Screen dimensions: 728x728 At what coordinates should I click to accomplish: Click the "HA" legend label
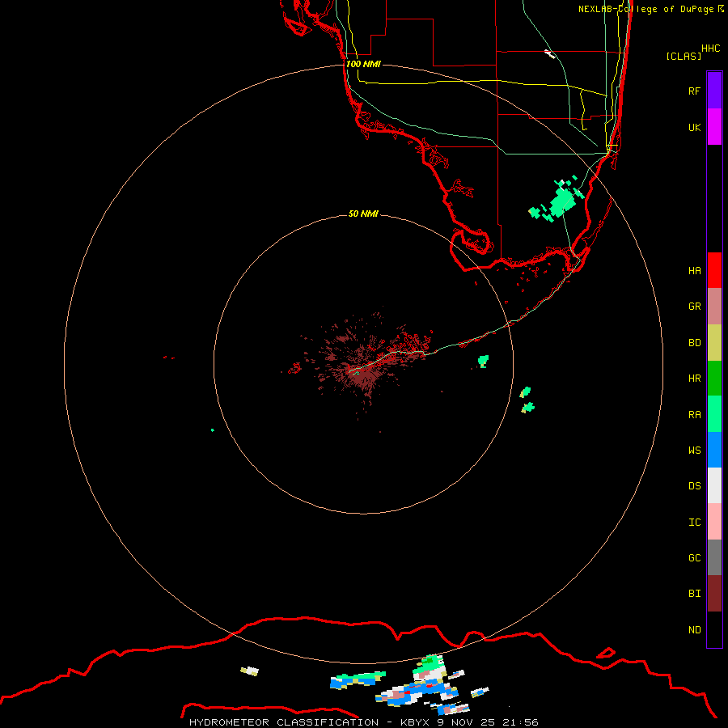(x=694, y=271)
